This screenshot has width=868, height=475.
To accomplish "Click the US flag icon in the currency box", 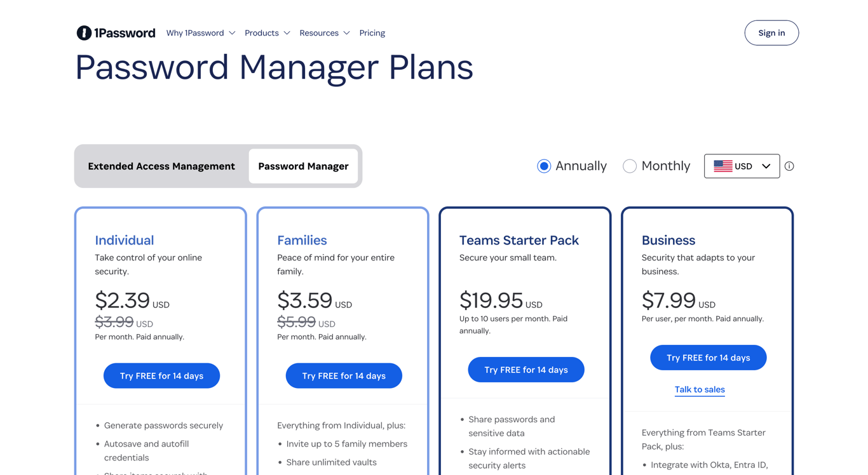I will 722,166.
